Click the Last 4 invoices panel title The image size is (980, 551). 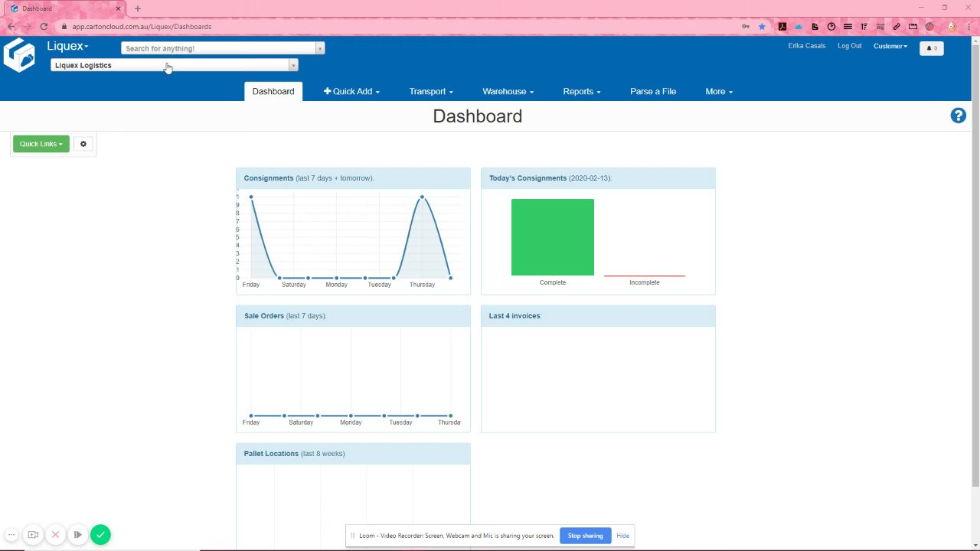514,316
